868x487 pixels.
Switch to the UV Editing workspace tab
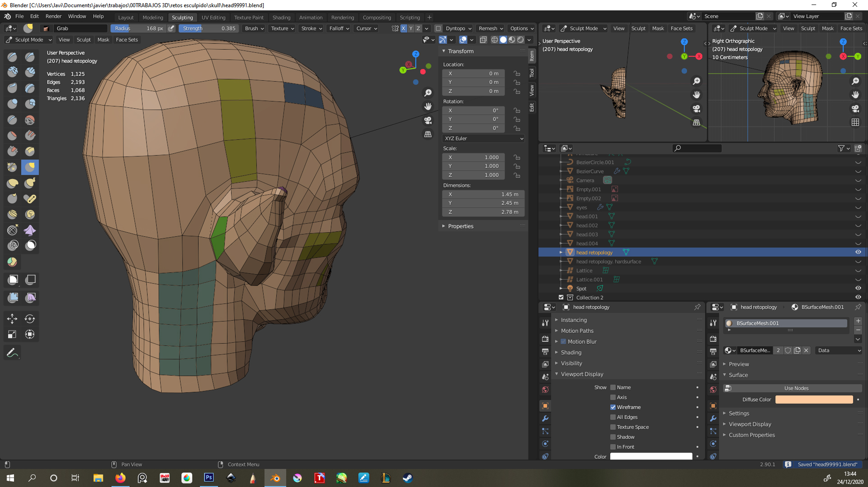(213, 18)
